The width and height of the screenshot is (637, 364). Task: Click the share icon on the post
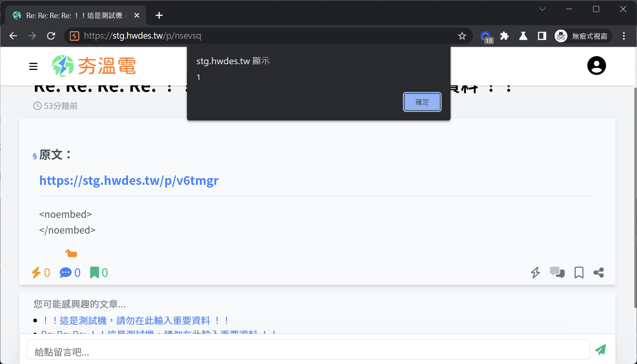599,272
